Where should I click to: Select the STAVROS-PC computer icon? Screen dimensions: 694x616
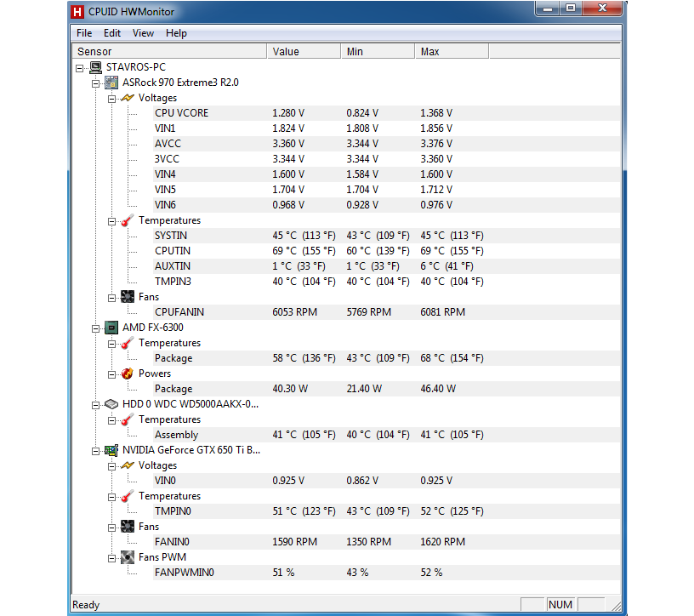[x=95, y=67]
